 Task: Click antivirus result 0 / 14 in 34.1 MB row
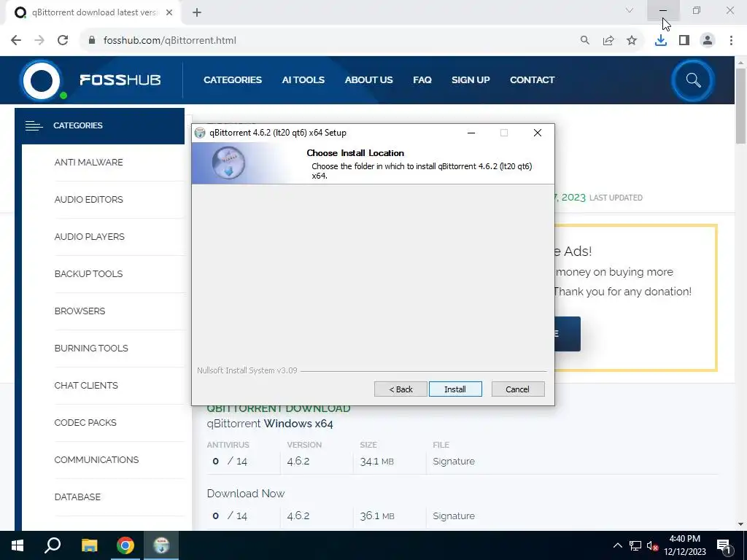pos(230,462)
